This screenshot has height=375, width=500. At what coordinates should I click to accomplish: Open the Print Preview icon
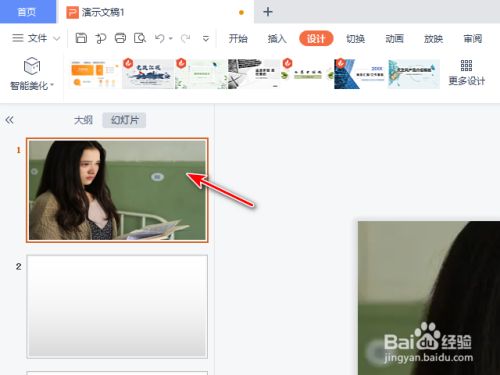(x=140, y=38)
